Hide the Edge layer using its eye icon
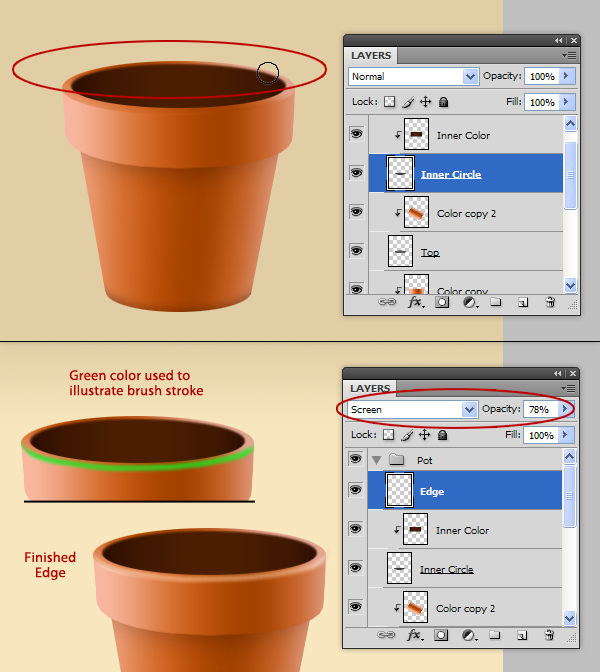 pyautogui.click(x=356, y=490)
